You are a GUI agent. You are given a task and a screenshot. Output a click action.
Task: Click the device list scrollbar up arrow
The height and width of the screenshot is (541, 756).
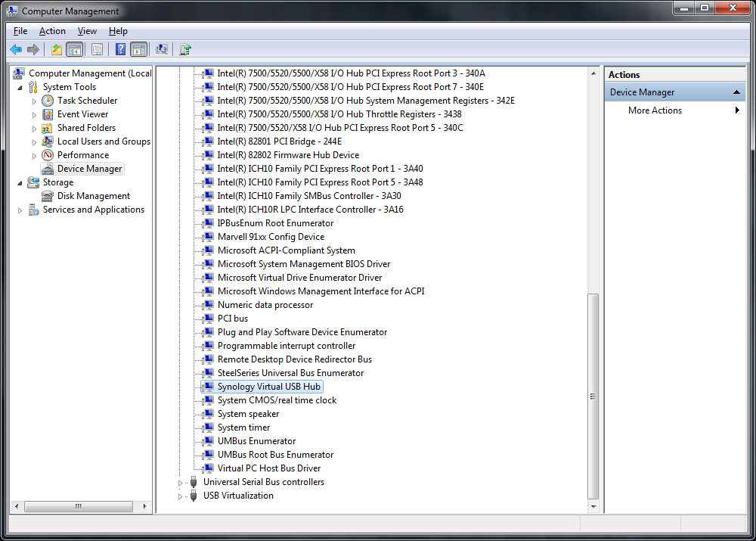pos(593,73)
